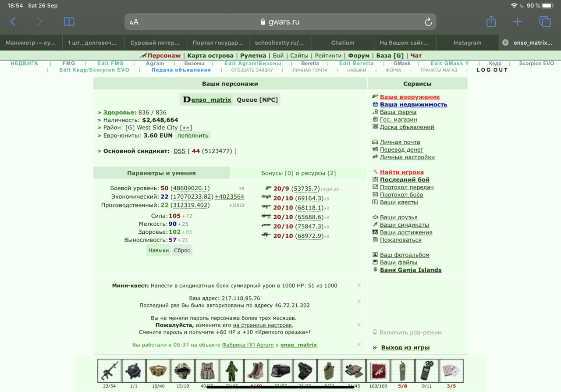
Task: Click the Сброс button
Action: [182, 250]
